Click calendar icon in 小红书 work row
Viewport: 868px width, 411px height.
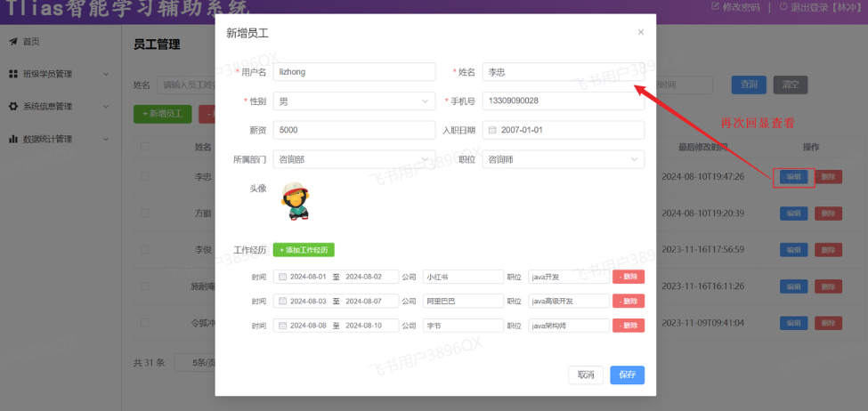pyautogui.click(x=282, y=277)
